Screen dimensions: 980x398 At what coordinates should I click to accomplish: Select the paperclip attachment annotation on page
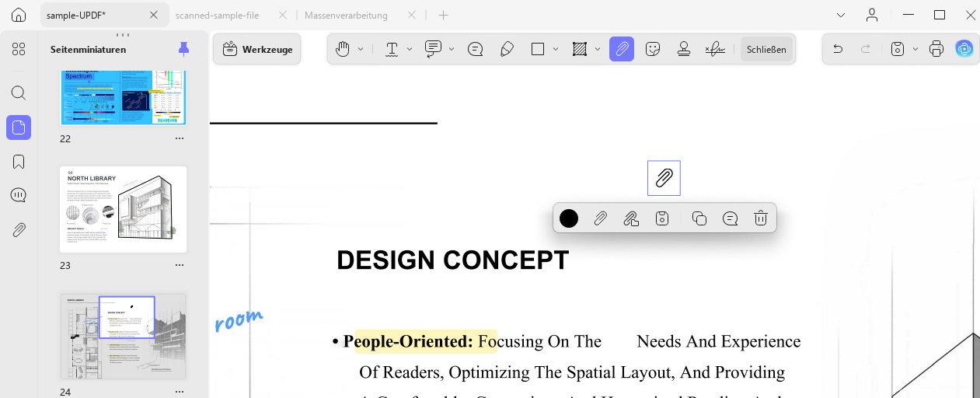[664, 178]
